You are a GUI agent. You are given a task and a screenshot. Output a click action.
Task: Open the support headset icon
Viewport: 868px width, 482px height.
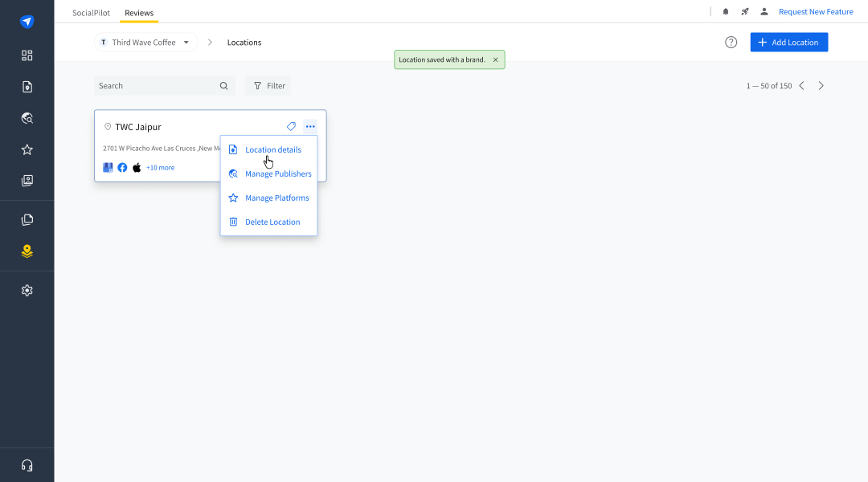(x=27, y=465)
